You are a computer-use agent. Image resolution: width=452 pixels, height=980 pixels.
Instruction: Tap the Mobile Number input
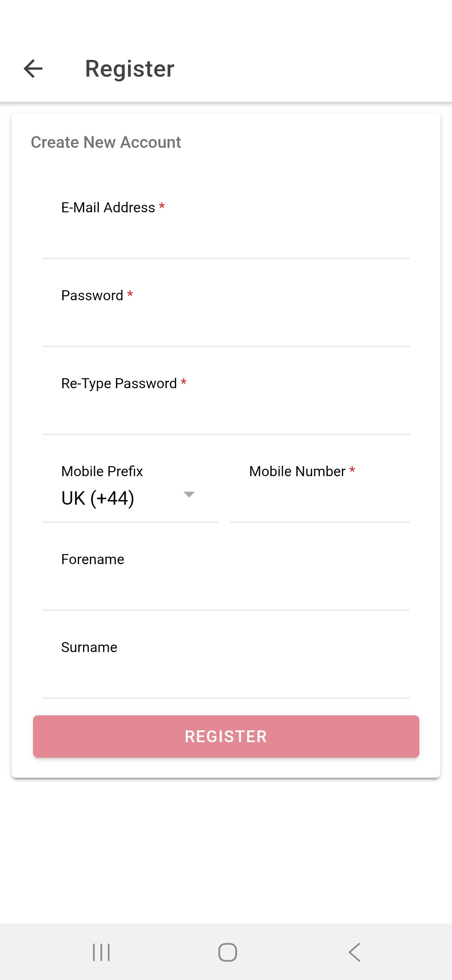(320, 503)
